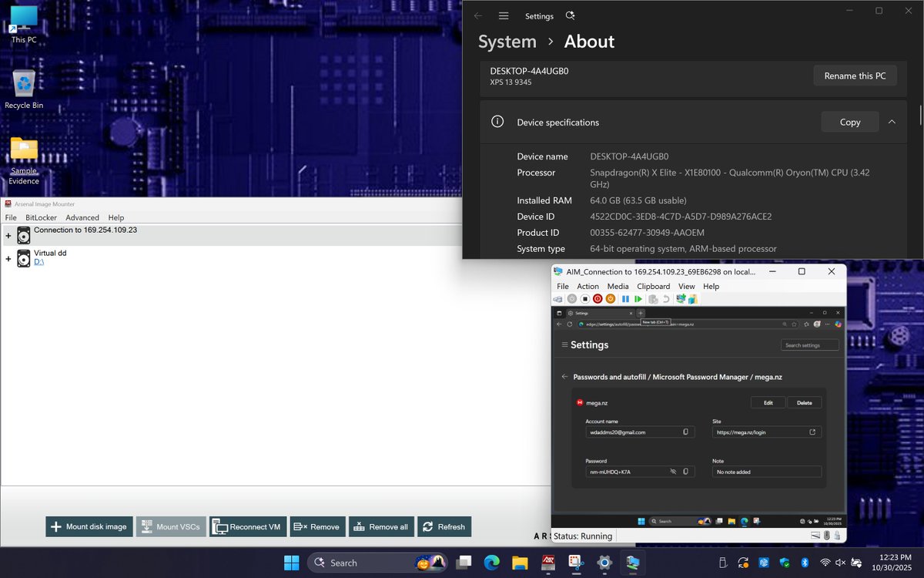This screenshot has height=578, width=924.
Task: Save VM state with the orange power icon
Action: click(x=611, y=299)
